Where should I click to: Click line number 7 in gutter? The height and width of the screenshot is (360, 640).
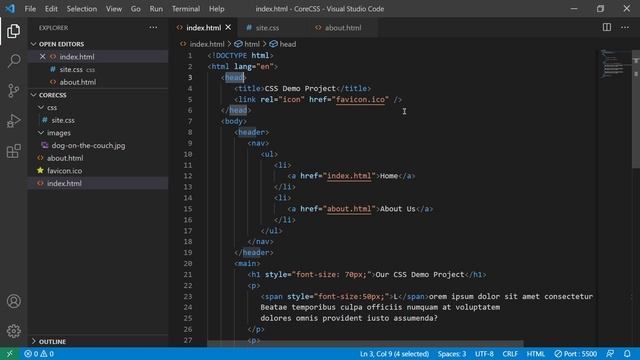point(190,121)
